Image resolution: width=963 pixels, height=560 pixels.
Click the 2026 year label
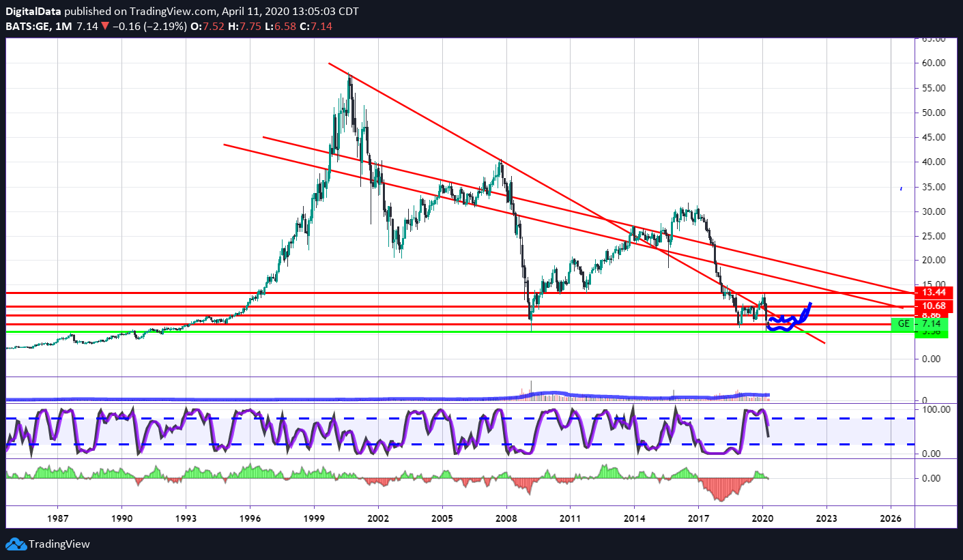[891, 518]
